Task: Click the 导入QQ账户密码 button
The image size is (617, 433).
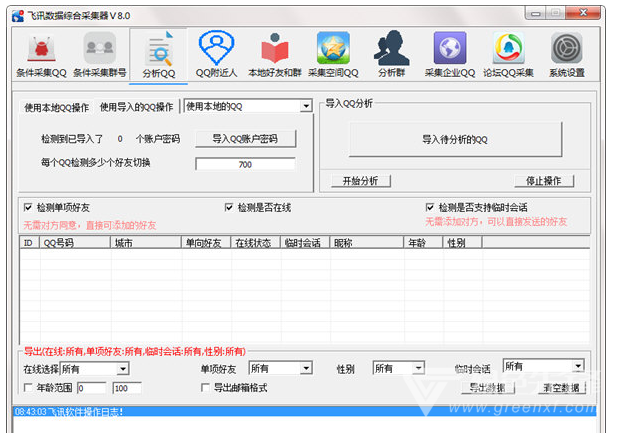Action: (245, 139)
